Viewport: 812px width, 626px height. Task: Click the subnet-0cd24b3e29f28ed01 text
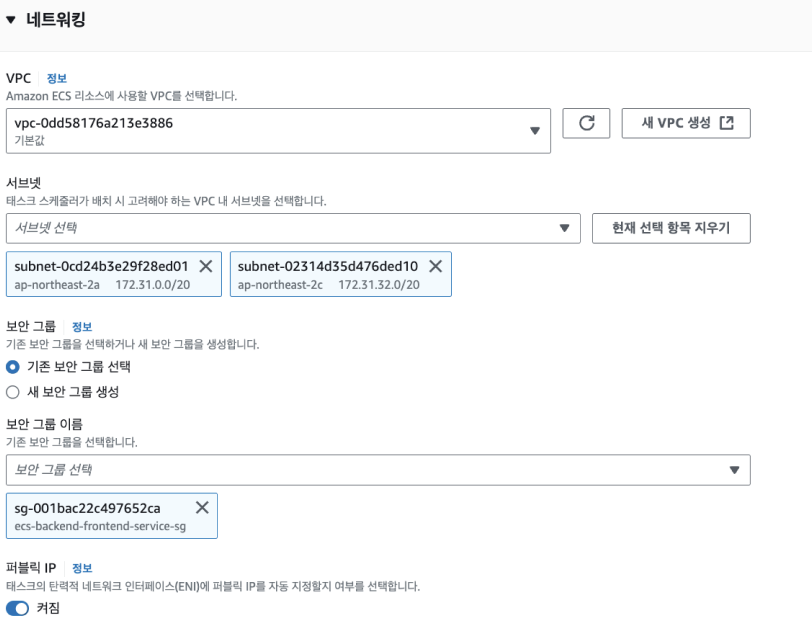point(101,266)
